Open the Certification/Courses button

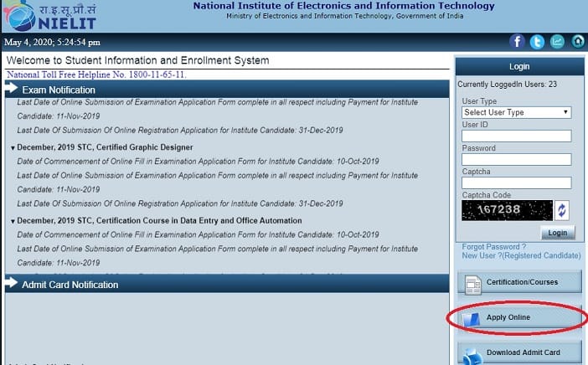(521, 282)
